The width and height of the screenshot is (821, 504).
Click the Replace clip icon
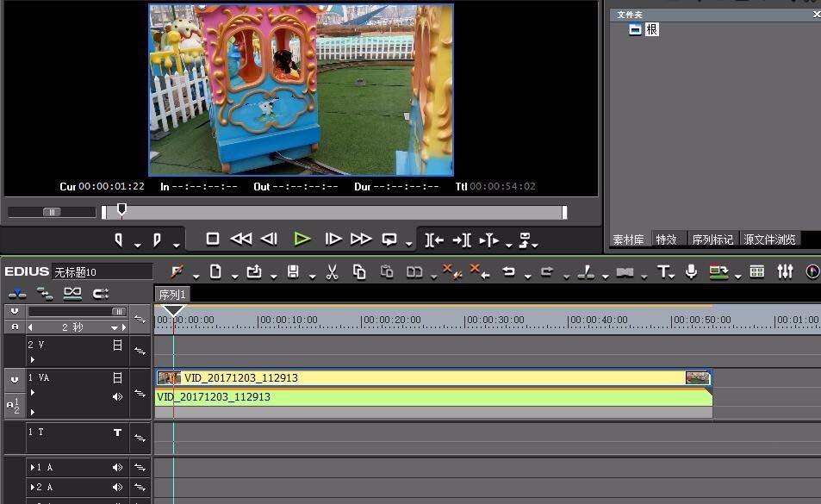pos(414,271)
